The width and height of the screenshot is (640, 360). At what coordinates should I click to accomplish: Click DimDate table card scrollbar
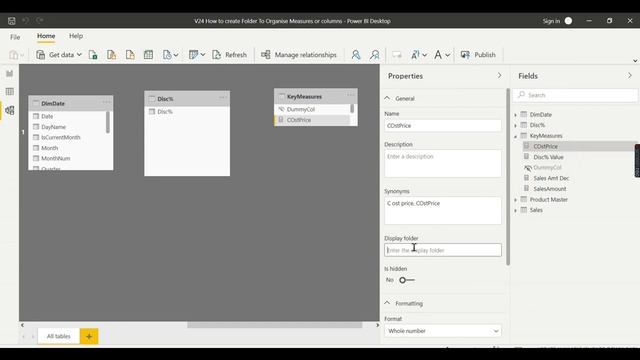pos(108,122)
